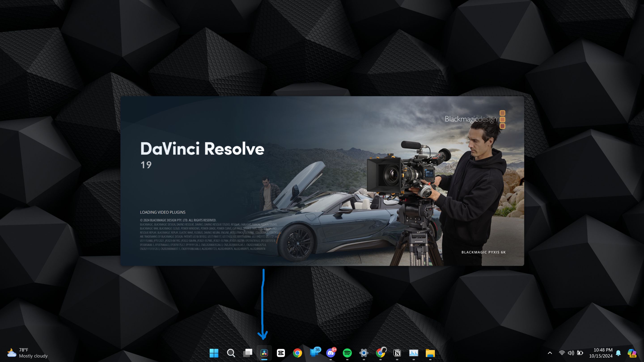
Task: Open taskbar Search magnifier
Action: click(231, 353)
